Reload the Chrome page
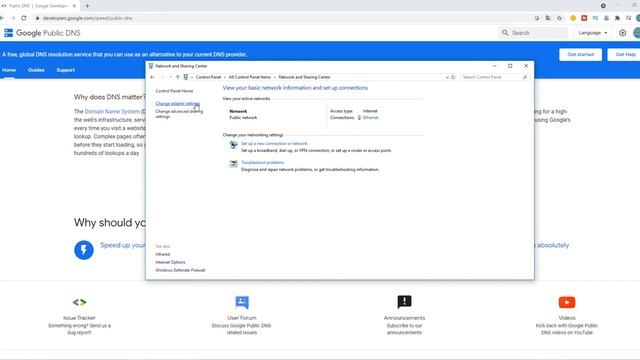Viewport: 640px width, 360px height. point(24,18)
